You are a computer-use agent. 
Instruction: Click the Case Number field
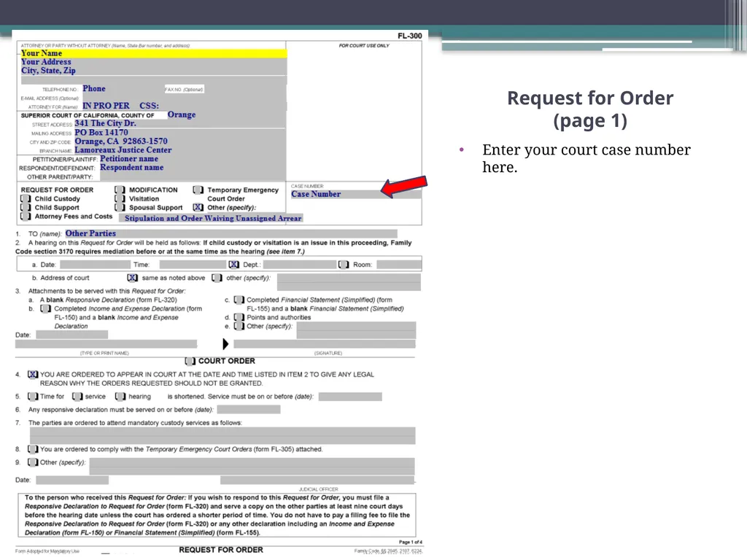pos(355,194)
